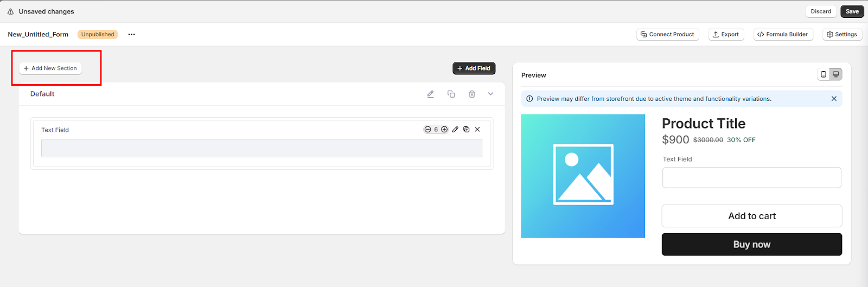Switch preview to desktop view

click(836, 74)
